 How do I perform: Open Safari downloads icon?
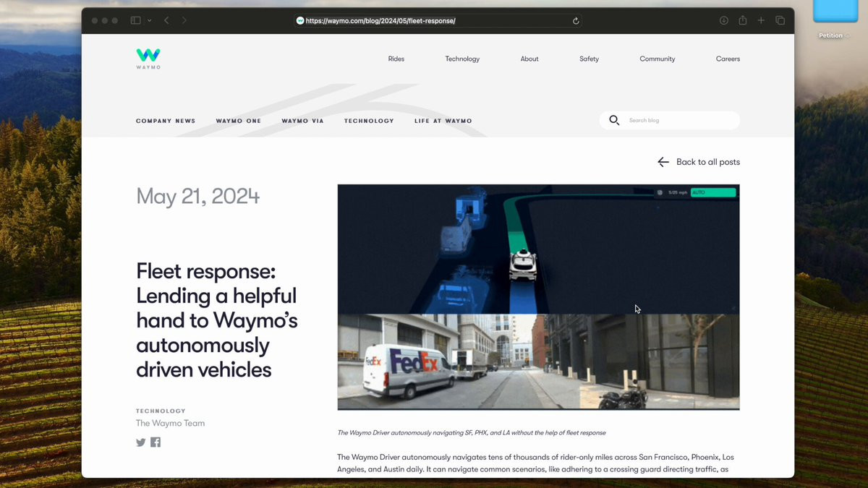[723, 21]
